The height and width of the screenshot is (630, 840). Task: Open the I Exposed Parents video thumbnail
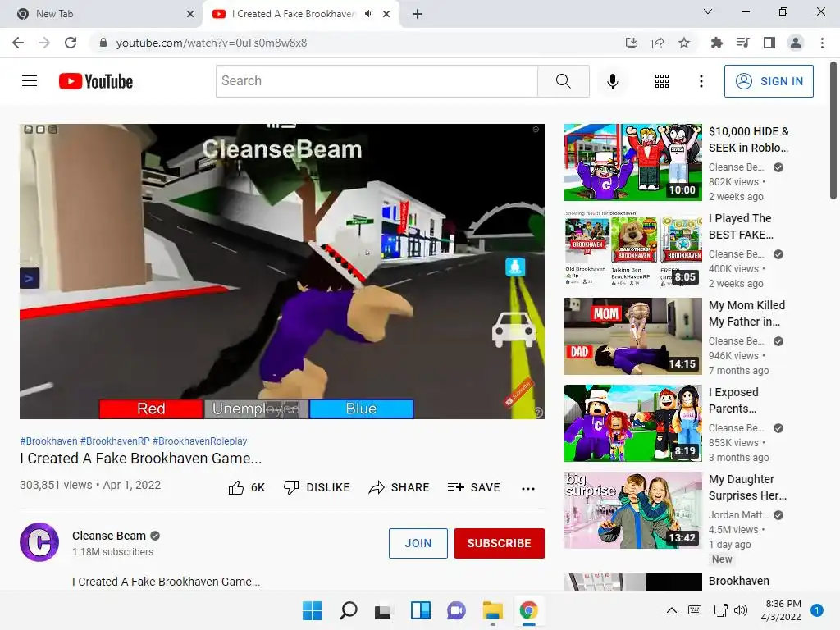pyautogui.click(x=632, y=422)
